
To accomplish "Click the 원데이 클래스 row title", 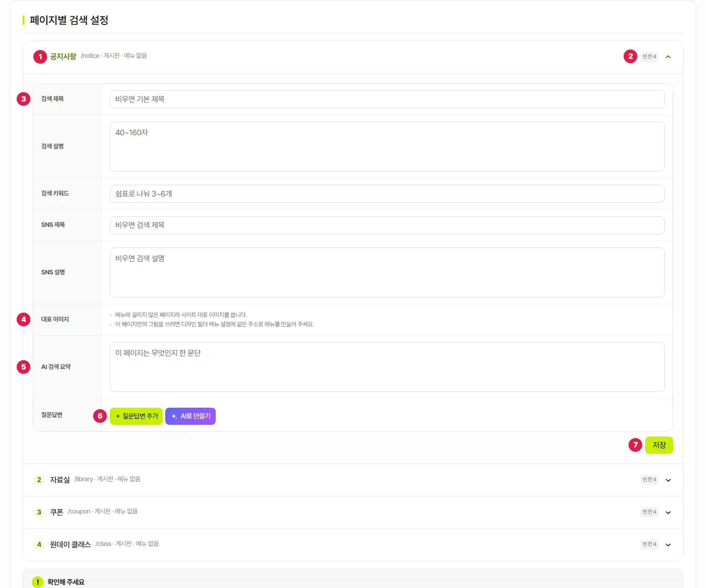I will tap(71, 544).
